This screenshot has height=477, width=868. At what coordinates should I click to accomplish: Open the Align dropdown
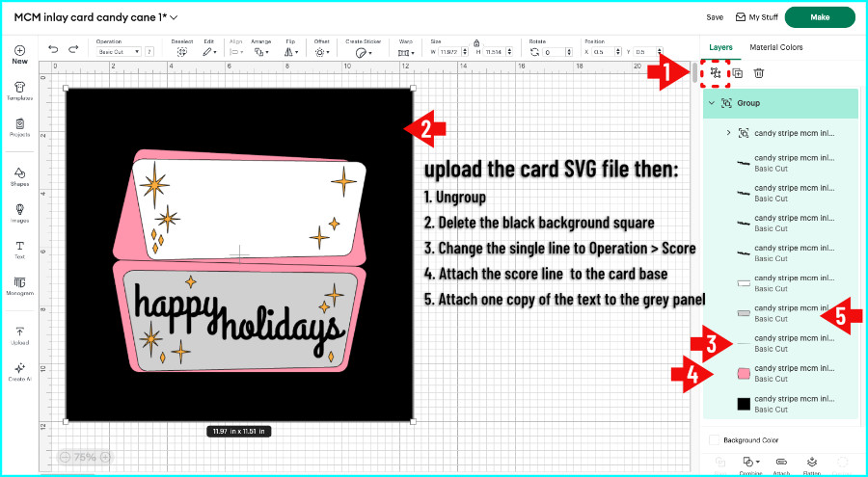pos(236,52)
